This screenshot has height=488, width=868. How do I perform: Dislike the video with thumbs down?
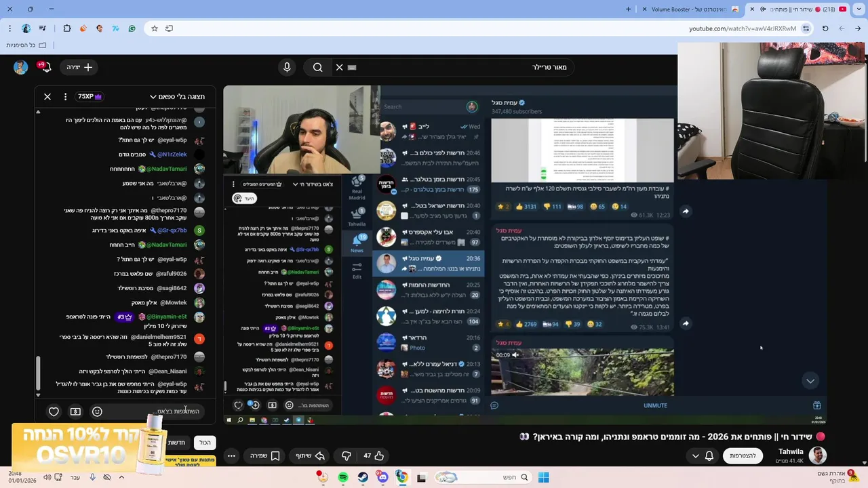(347, 455)
